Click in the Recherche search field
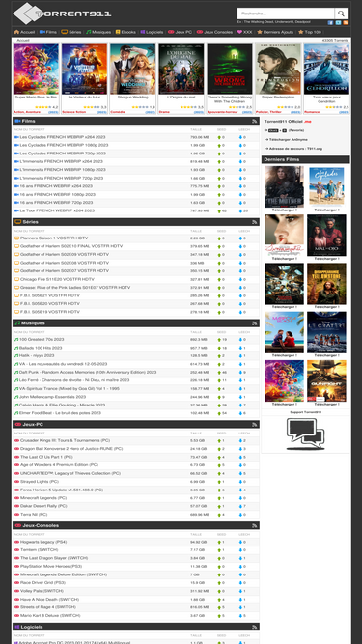This screenshot has width=362, height=644. coord(286,14)
